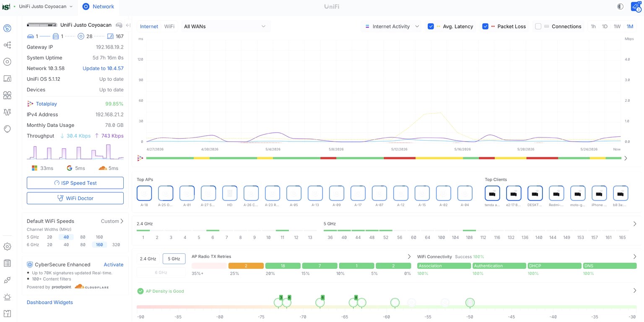Uncheck the Packet Loss checkbox
644x322 pixels.
[485, 26]
